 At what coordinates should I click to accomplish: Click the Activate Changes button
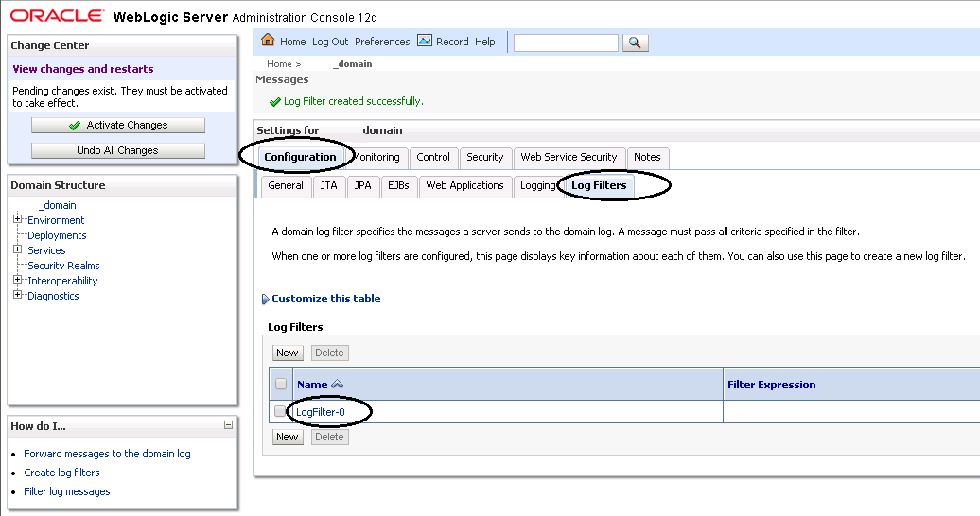tap(118, 125)
